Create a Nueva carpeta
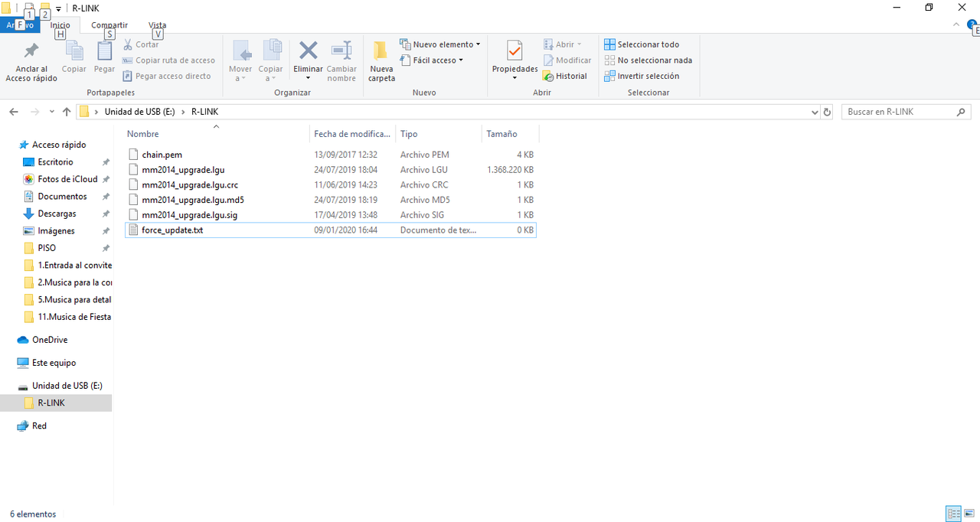 [381, 61]
